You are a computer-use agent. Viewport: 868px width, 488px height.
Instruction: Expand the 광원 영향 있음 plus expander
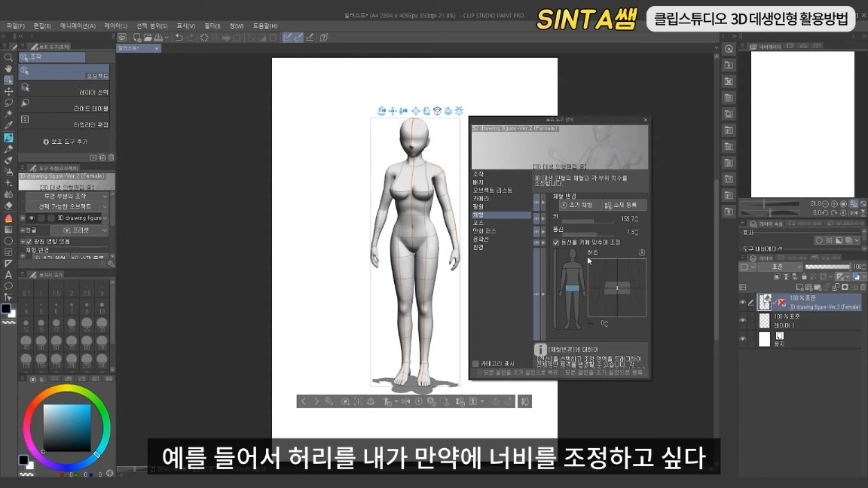(23, 241)
